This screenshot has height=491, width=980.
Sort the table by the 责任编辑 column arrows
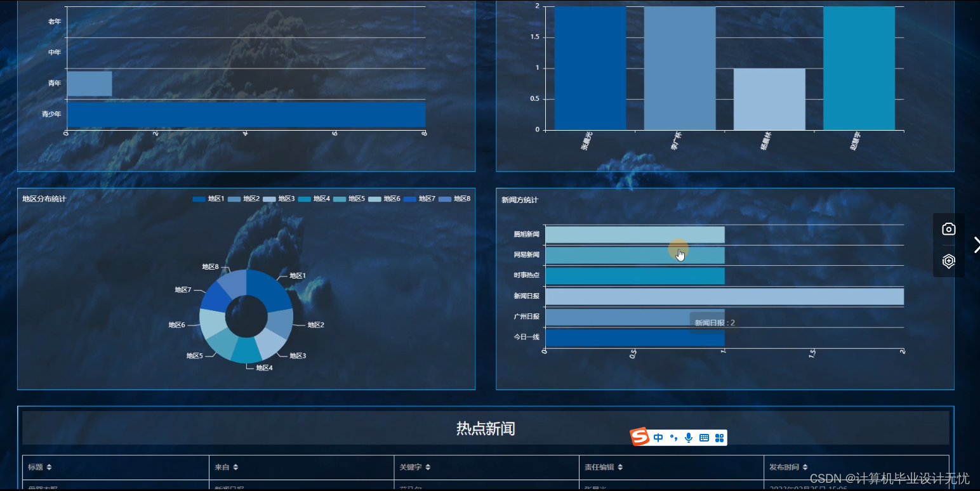pos(620,468)
